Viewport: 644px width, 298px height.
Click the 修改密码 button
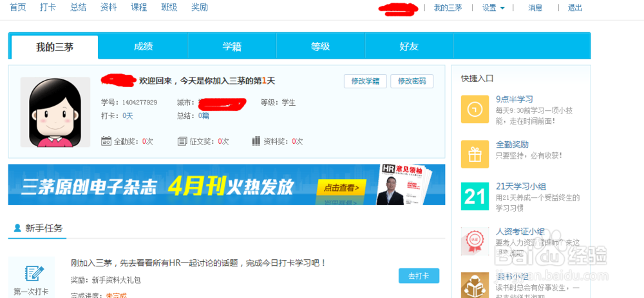pos(412,81)
